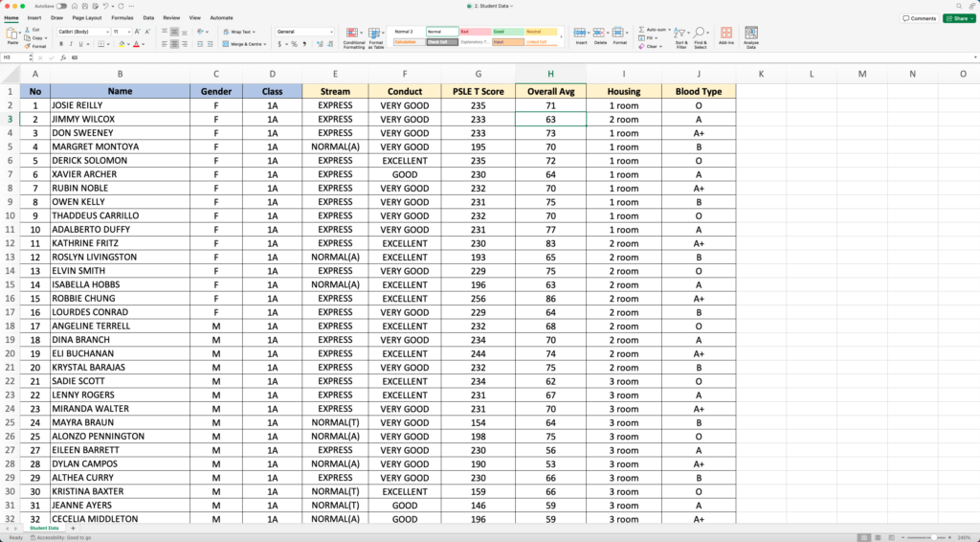
Task: Expand Merge & Centre options
Action: (265, 44)
